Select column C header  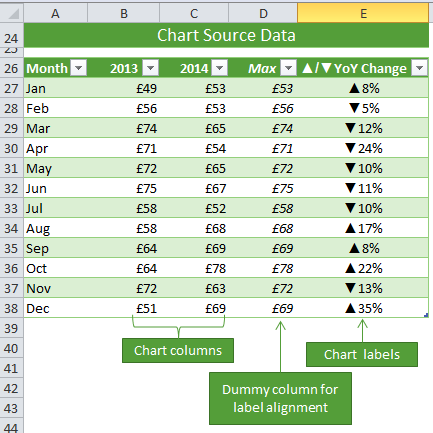[194, 14]
